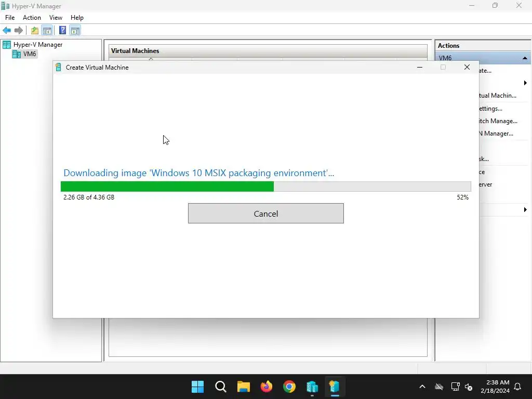
Task: Click the Virtual SAN Manager action
Action: tap(496, 134)
